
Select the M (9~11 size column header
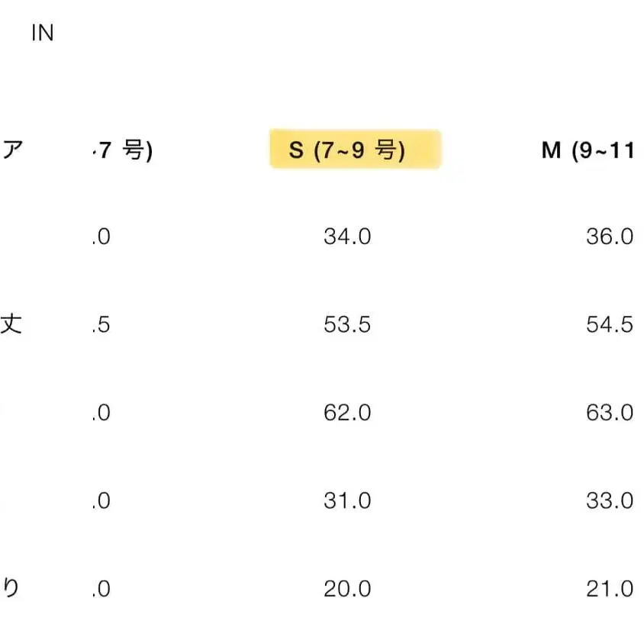point(588,150)
